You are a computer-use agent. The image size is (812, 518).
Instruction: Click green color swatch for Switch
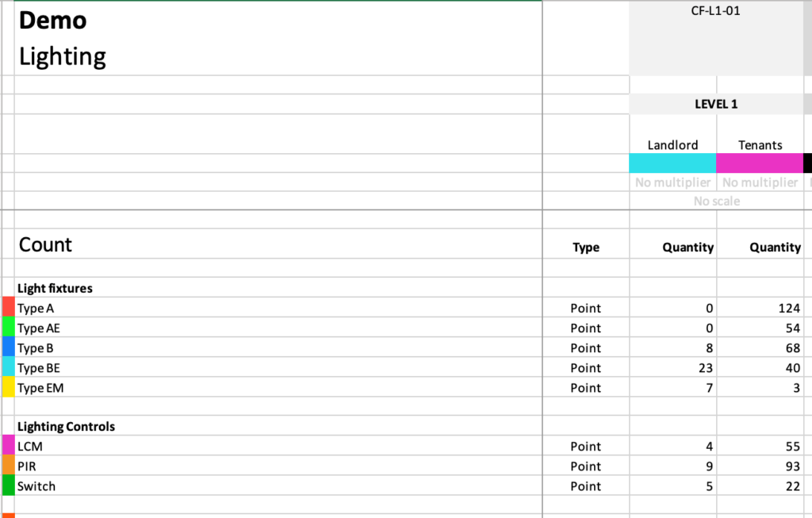click(x=9, y=485)
